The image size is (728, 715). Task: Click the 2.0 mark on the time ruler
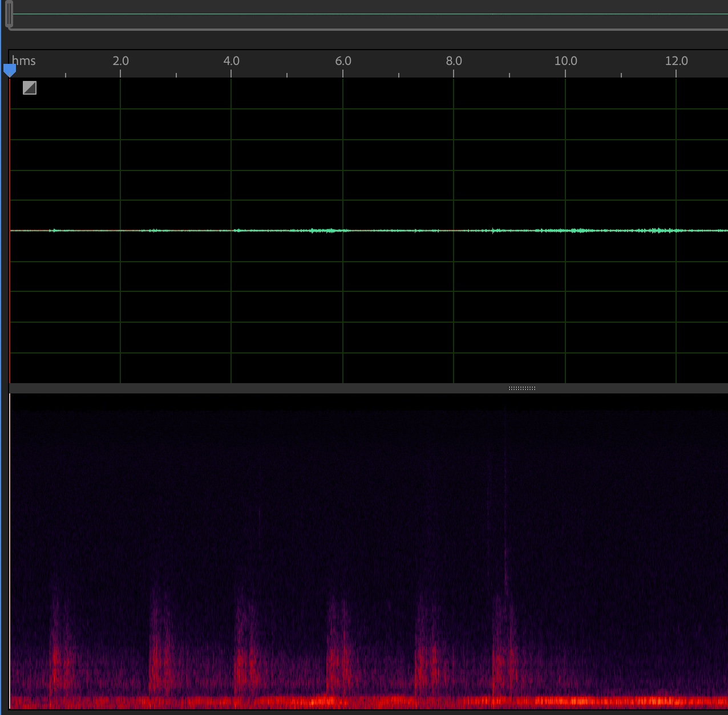coord(120,61)
